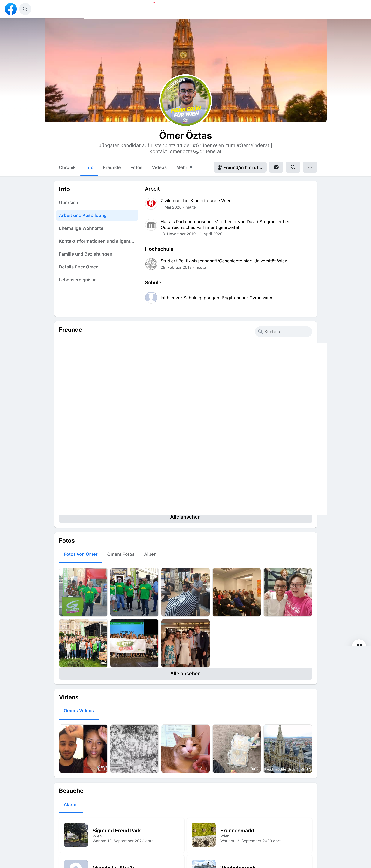Click the Freunde section heading
The height and width of the screenshot is (868, 371).
tap(70, 330)
